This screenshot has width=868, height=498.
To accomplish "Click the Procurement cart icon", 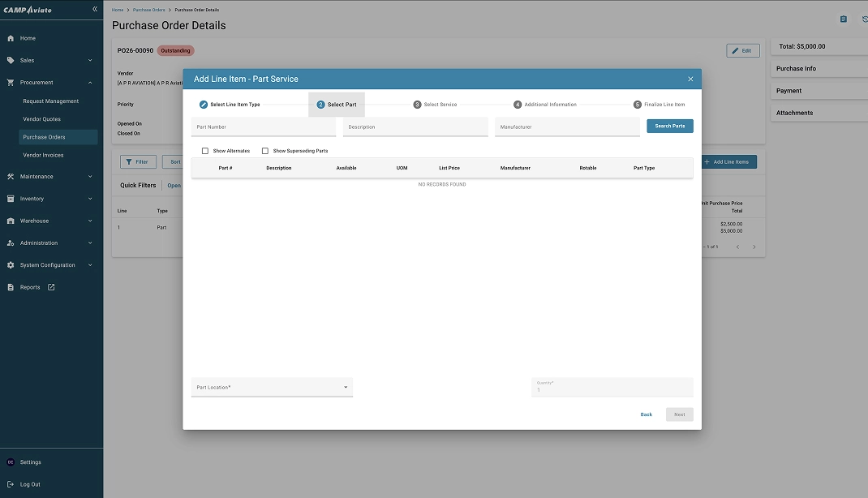I will [11, 83].
